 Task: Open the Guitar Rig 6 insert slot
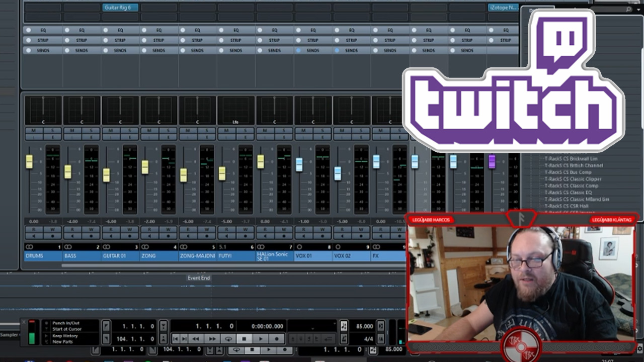pyautogui.click(x=120, y=8)
